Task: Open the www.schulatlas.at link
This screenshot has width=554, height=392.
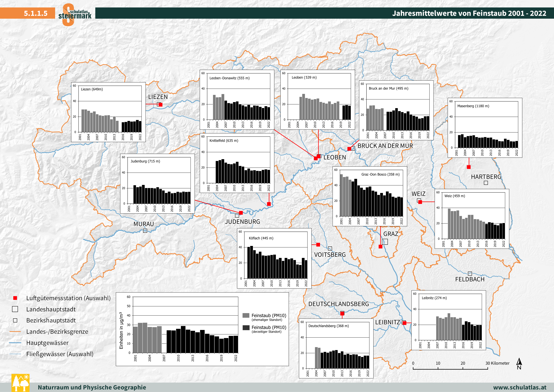Action: pyautogui.click(x=520, y=387)
